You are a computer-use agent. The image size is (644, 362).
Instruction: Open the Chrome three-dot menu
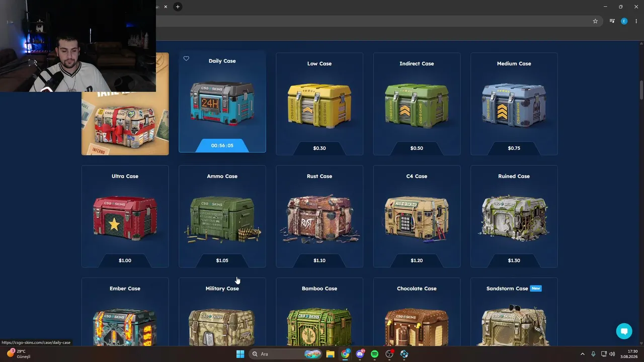point(636,21)
